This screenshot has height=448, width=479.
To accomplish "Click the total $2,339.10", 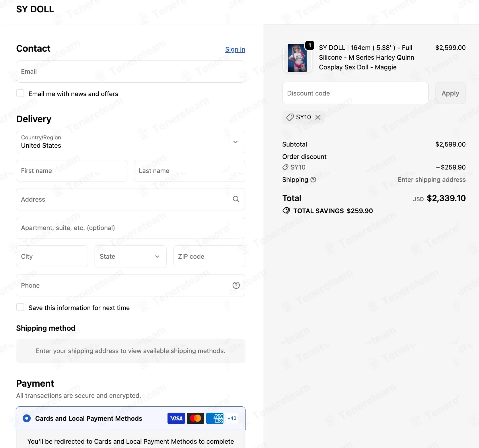I will click(x=446, y=198).
